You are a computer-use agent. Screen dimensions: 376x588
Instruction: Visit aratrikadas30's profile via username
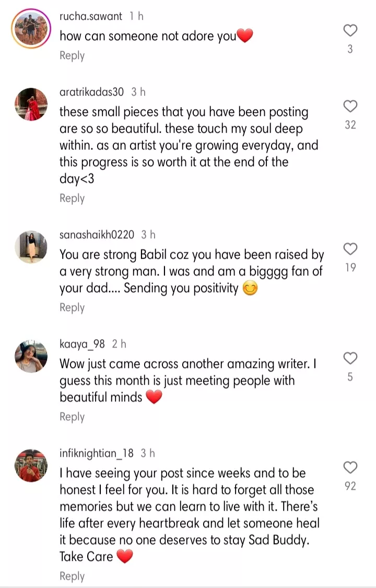pos(92,92)
